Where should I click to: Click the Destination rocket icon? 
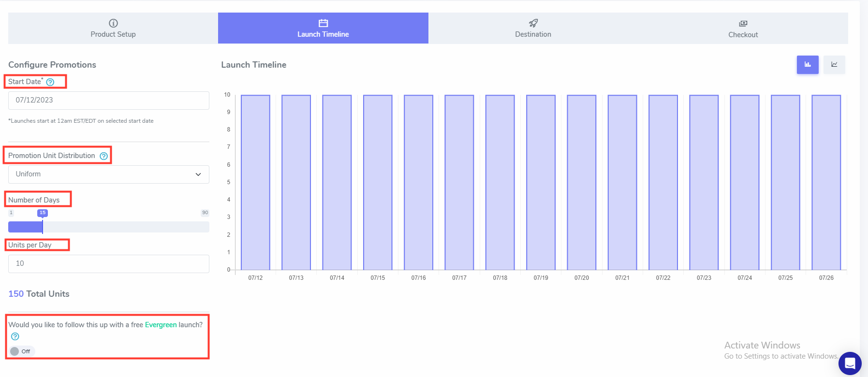point(533,23)
